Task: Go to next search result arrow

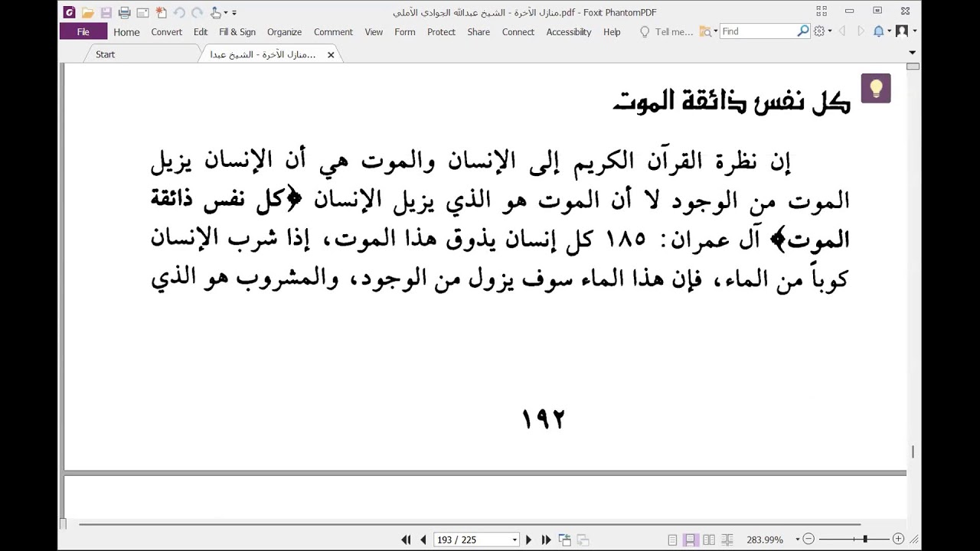Action: point(861,31)
